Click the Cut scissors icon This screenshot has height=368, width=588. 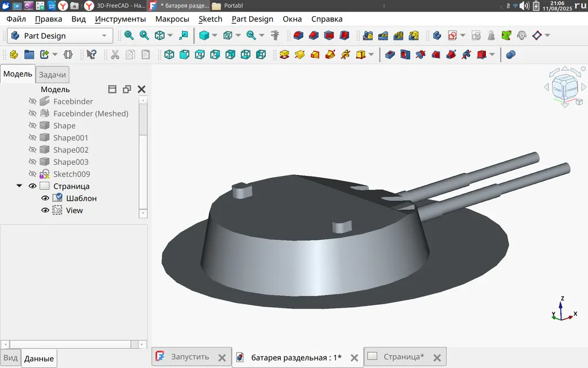point(115,55)
